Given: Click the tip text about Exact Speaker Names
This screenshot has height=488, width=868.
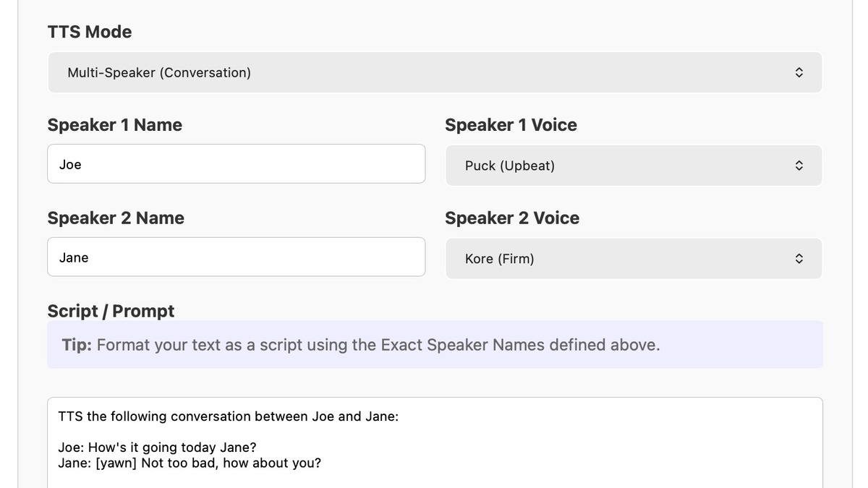Looking at the screenshot, I should [x=378, y=345].
